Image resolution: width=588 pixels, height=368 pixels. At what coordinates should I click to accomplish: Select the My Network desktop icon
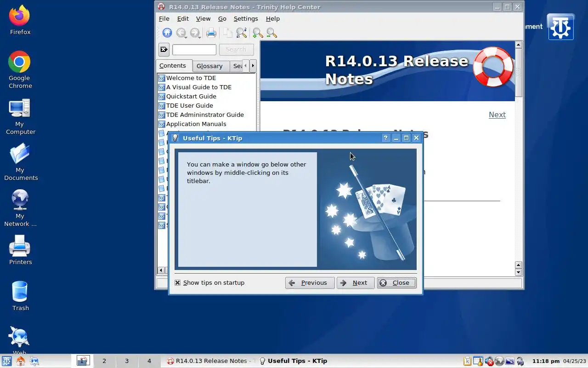pos(20,208)
